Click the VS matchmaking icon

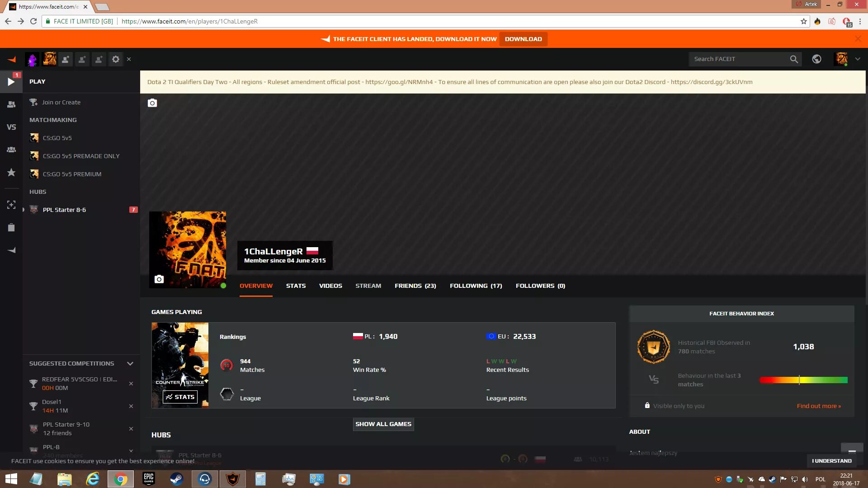click(11, 127)
